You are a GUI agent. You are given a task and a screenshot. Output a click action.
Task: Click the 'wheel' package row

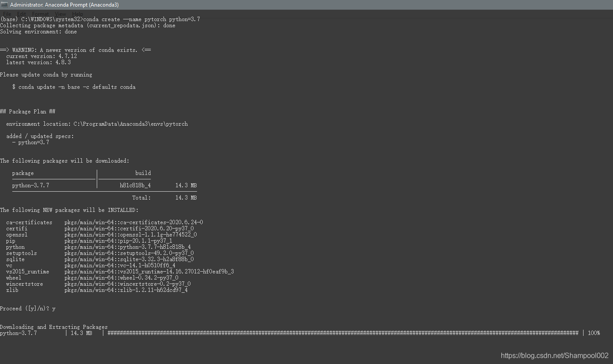[x=92, y=278]
